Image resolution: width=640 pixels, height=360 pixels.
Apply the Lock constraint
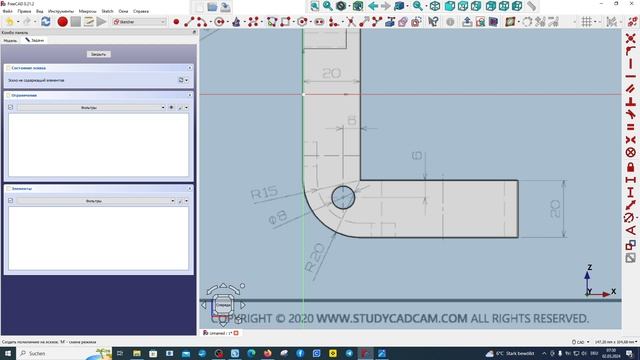pos(631,167)
